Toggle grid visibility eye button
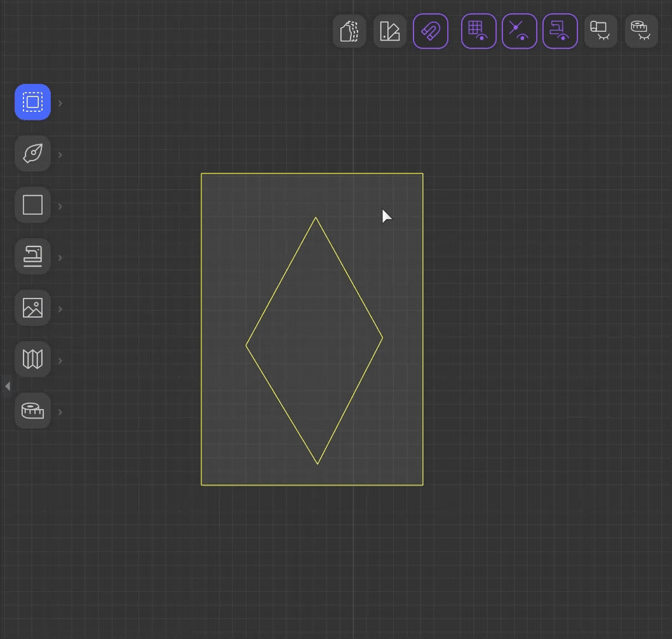 479,31
